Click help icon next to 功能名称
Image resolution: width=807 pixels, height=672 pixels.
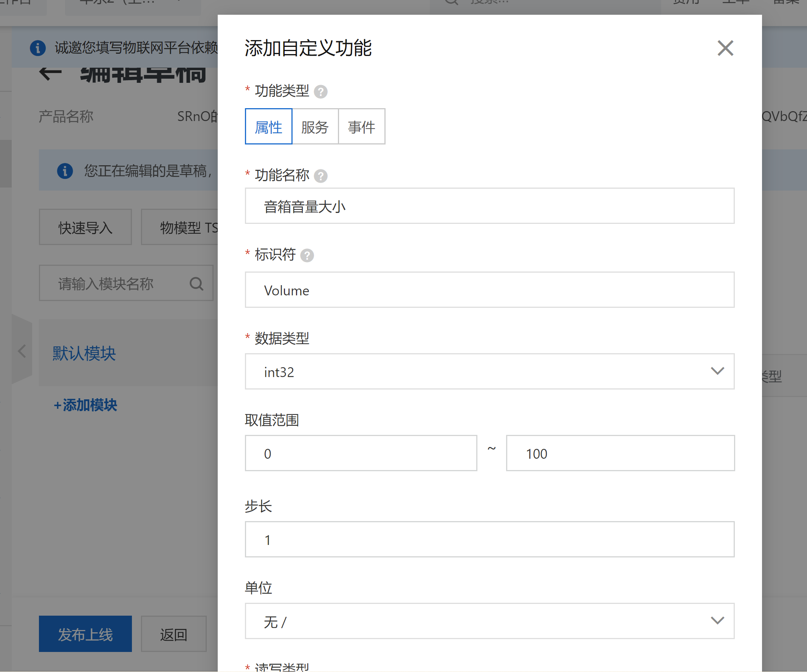(321, 176)
